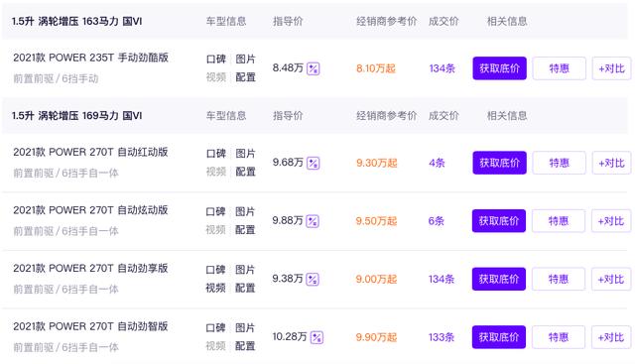This screenshot has width=635, height=364.
Task: Click 特惠 for 270T 自动炫动版
Action: (558, 221)
